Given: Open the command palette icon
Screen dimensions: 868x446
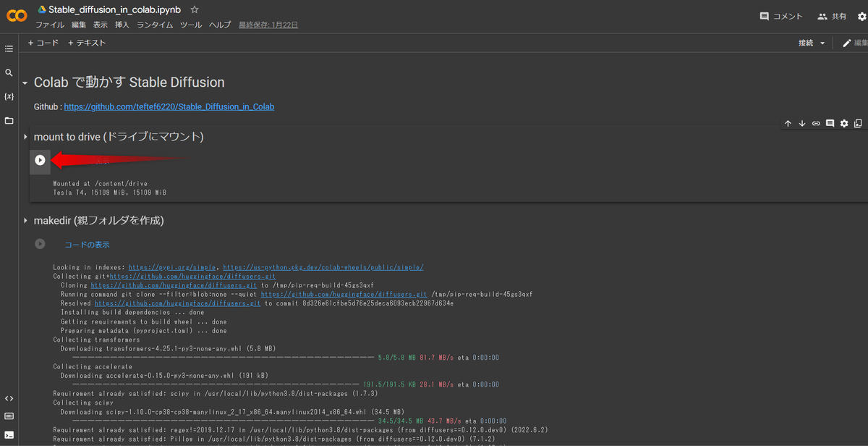Looking at the screenshot, I should click(x=9, y=416).
